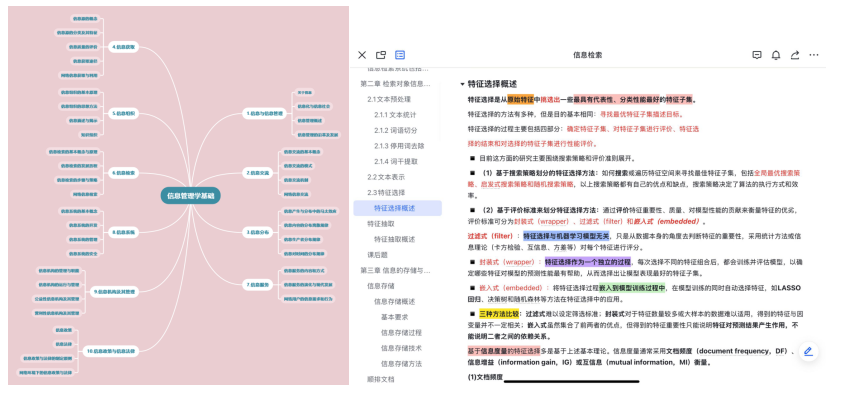The image size is (867, 395).
Task: Open 课后题 in the outline
Action: click(378, 255)
